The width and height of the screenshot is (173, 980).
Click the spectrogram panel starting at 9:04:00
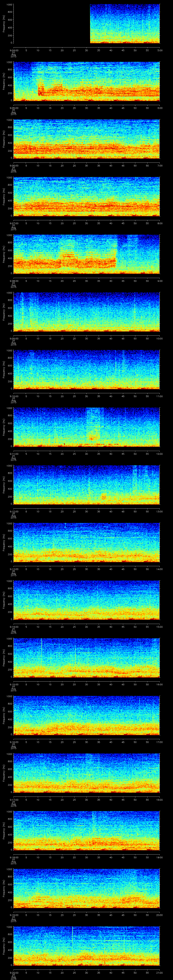point(87,24)
